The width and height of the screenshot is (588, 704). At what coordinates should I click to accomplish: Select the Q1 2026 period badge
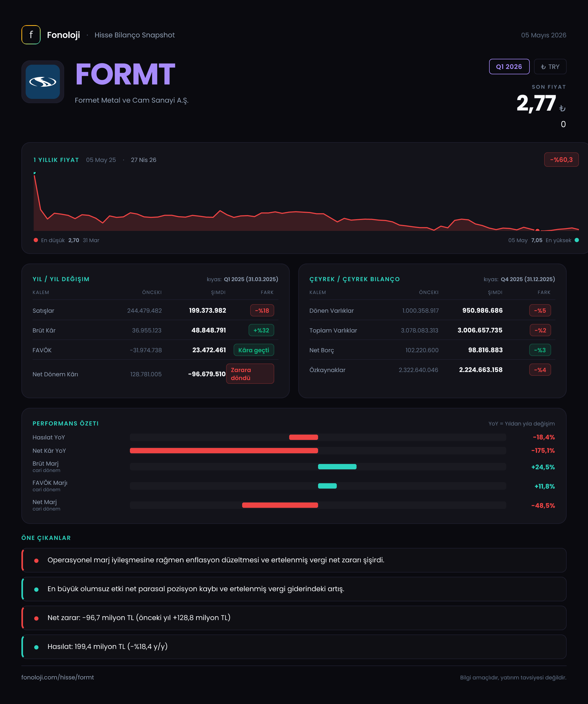point(509,67)
